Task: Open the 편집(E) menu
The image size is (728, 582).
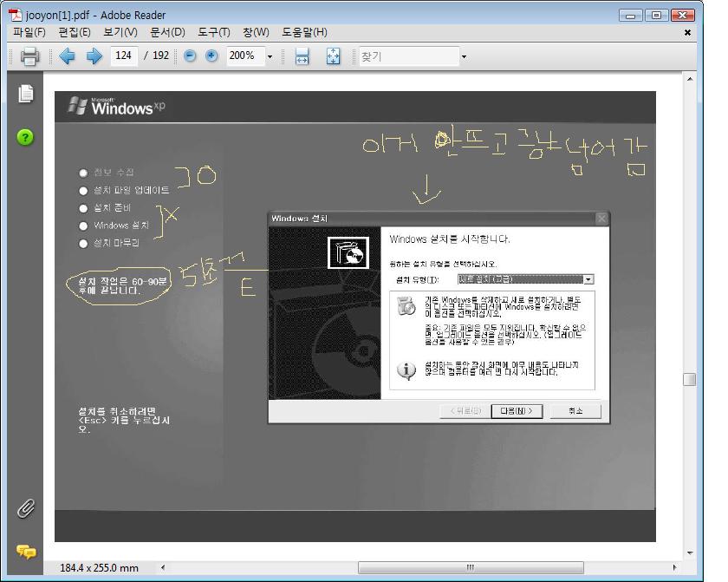Action: coord(75,32)
